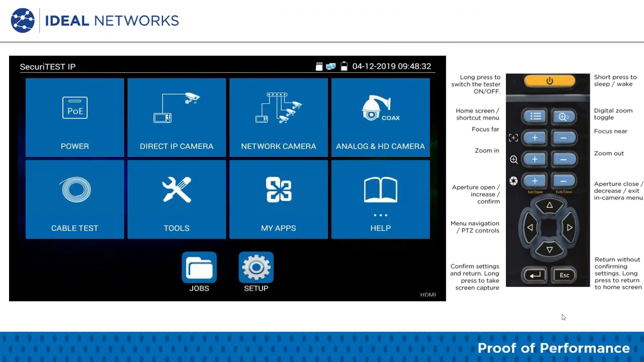Click the 'Aperture open / increase / confirm' description
The height and width of the screenshot is (362, 644).
(476, 194)
